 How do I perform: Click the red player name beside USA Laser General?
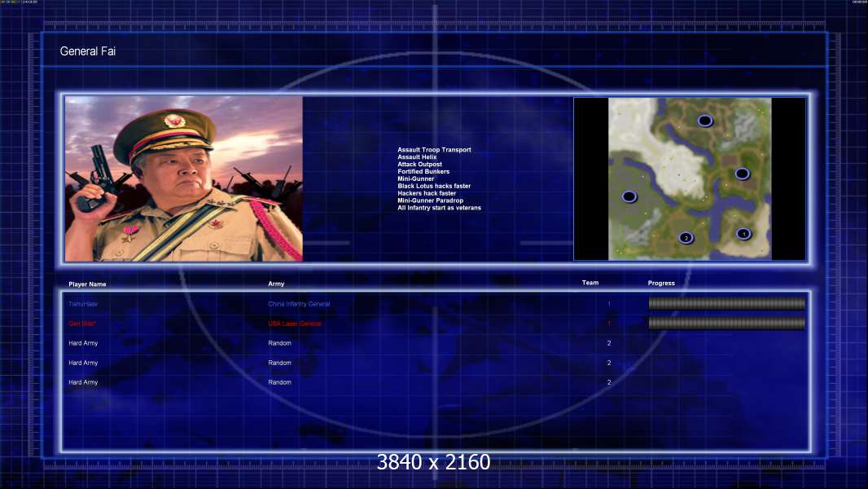(82, 324)
